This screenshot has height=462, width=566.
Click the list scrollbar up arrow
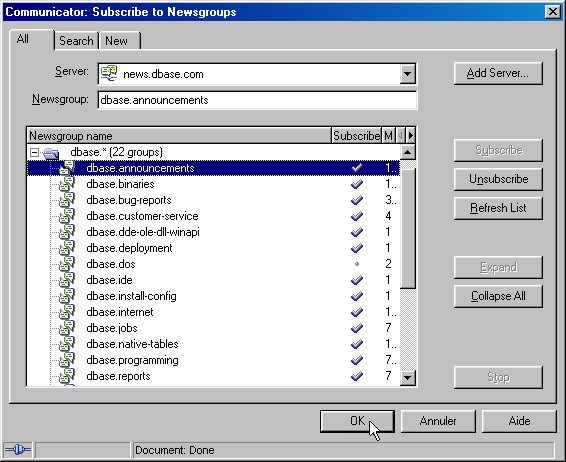408,152
